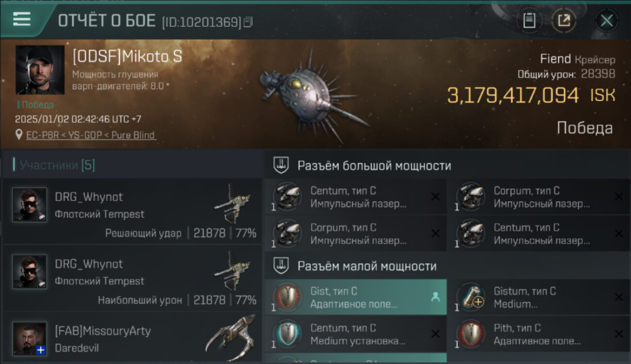The image size is (631, 364).
Task: Open Mikoto S pilot portrait
Action: 40,70
